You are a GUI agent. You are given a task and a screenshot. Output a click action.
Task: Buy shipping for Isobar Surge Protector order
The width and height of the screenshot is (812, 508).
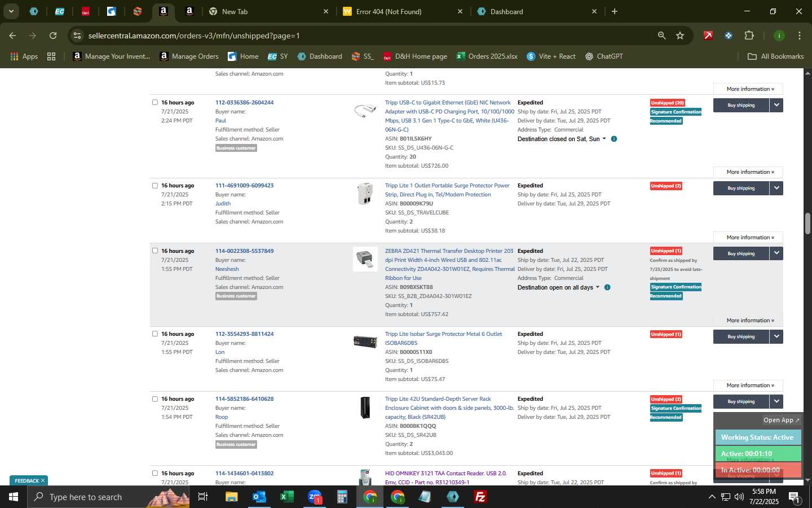click(x=741, y=336)
